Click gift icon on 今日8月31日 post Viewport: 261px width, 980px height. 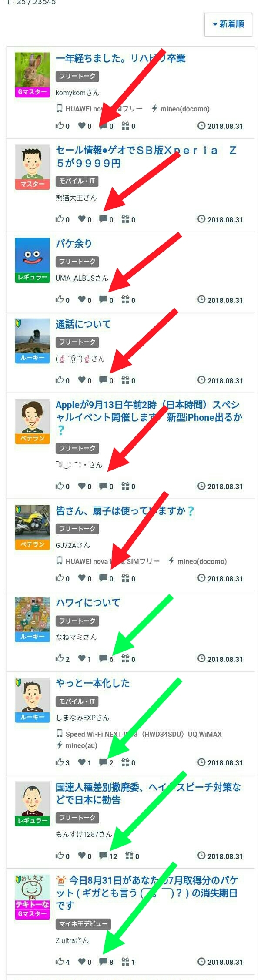(125, 961)
